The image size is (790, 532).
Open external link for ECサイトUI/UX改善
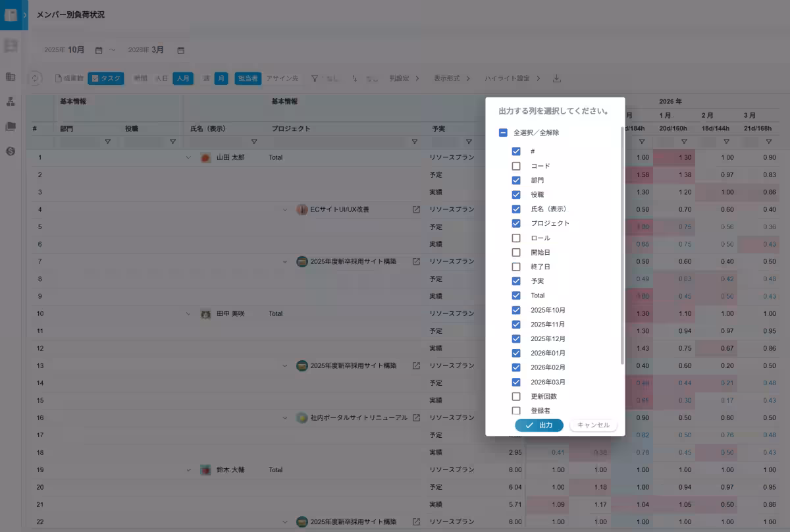pyautogui.click(x=416, y=209)
